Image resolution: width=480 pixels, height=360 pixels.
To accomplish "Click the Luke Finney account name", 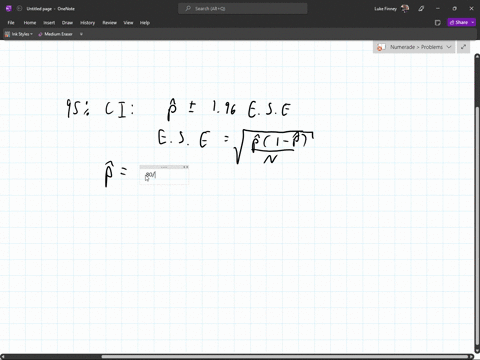I will pyautogui.click(x=385, y=9).
